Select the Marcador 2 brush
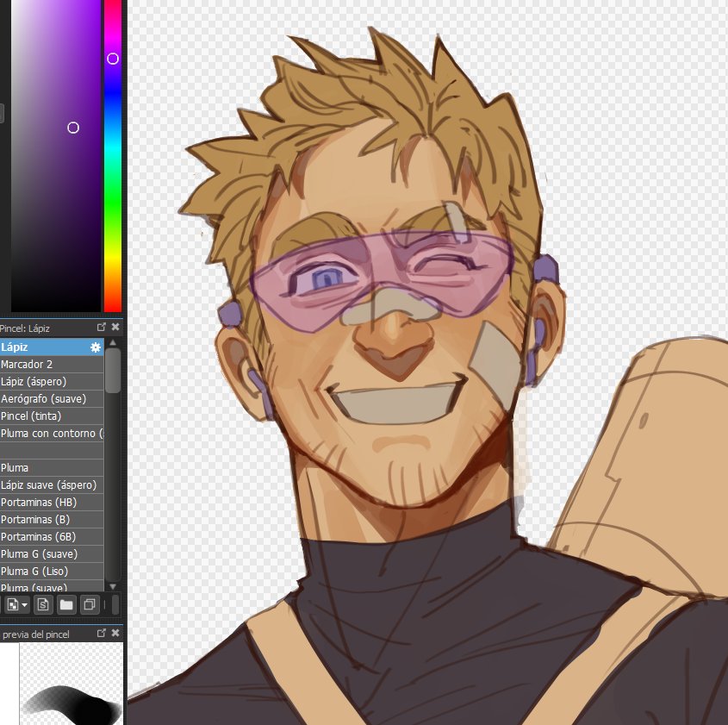This screenshot has height=725, width=728. point(43,364)
